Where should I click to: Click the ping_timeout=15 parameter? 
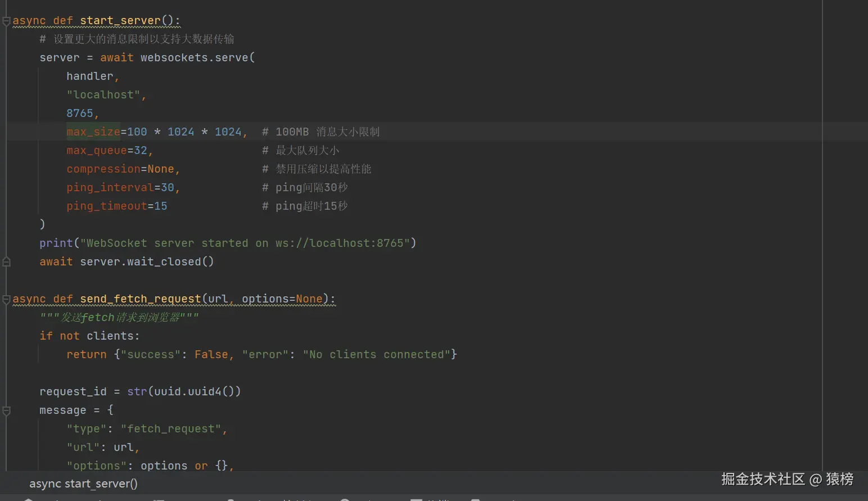(x=117, y=206)
